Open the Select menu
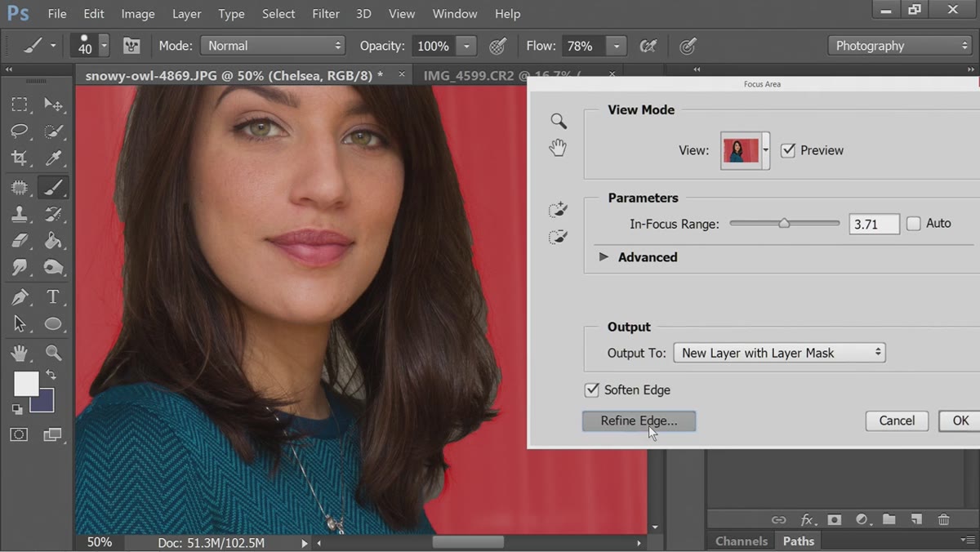 click(x=278, y=14)
